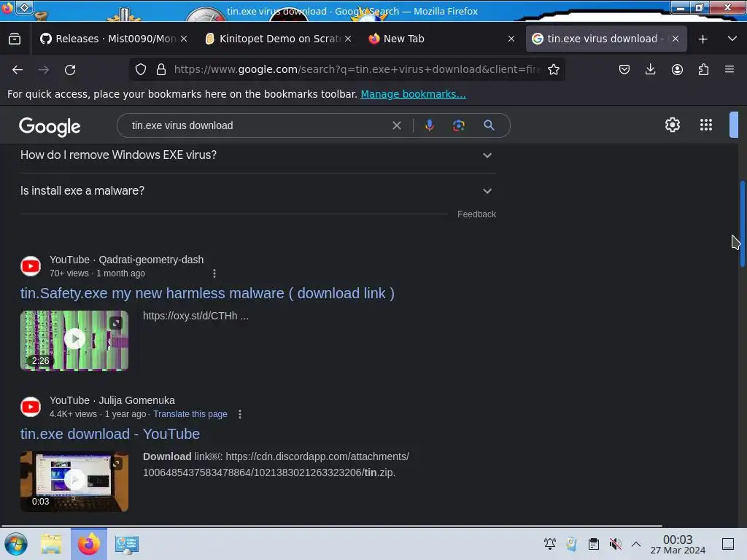Screen dimensions: 747x560
Task: Open a new tab with plus
Action: 703,39
